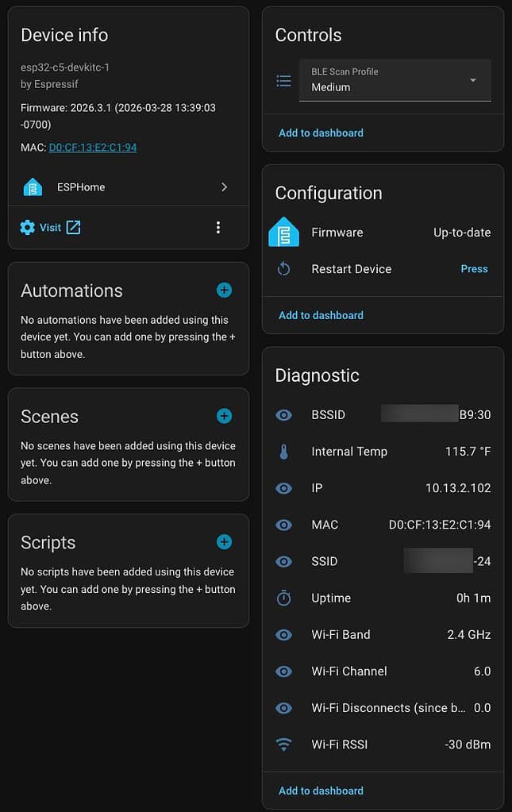
Task: Expand the ESPHome integration chevron
Action: 224,187
